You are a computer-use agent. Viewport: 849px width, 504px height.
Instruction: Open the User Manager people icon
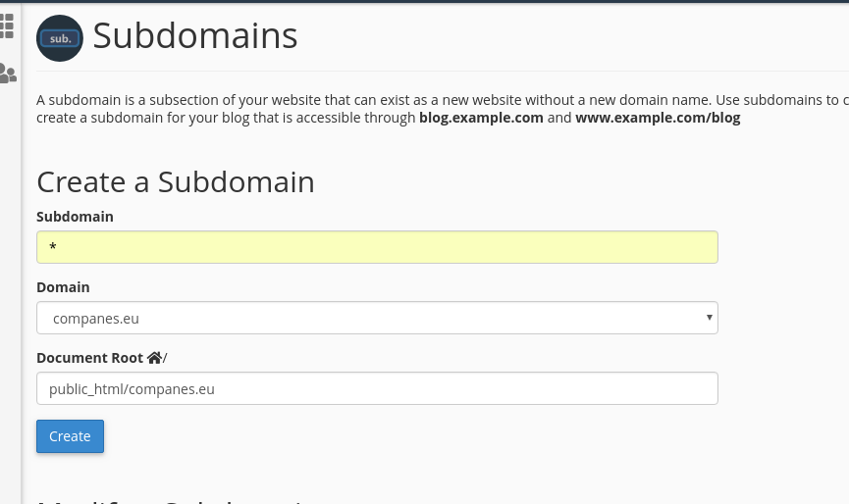[x=8, y=74]
